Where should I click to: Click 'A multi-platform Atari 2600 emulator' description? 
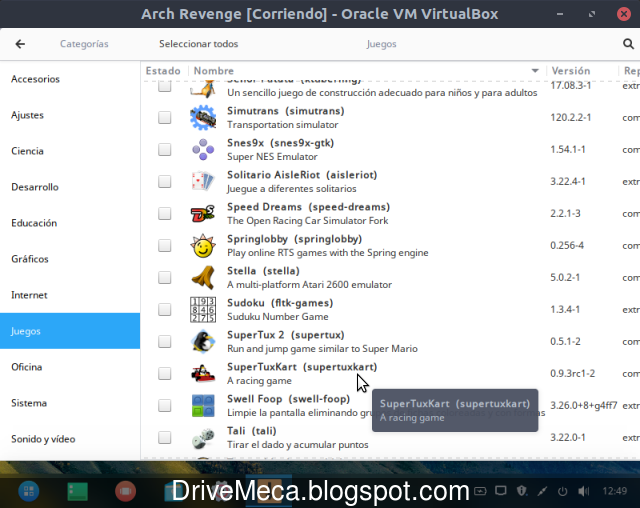309,284
